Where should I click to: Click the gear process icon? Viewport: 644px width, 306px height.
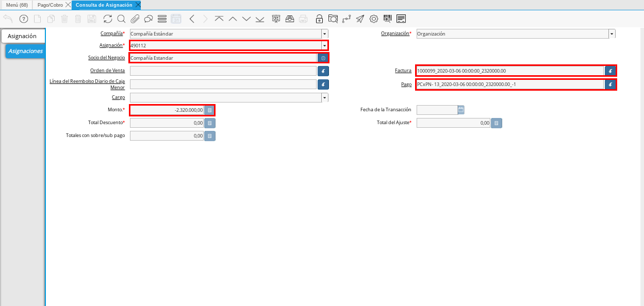pos(374,19)
